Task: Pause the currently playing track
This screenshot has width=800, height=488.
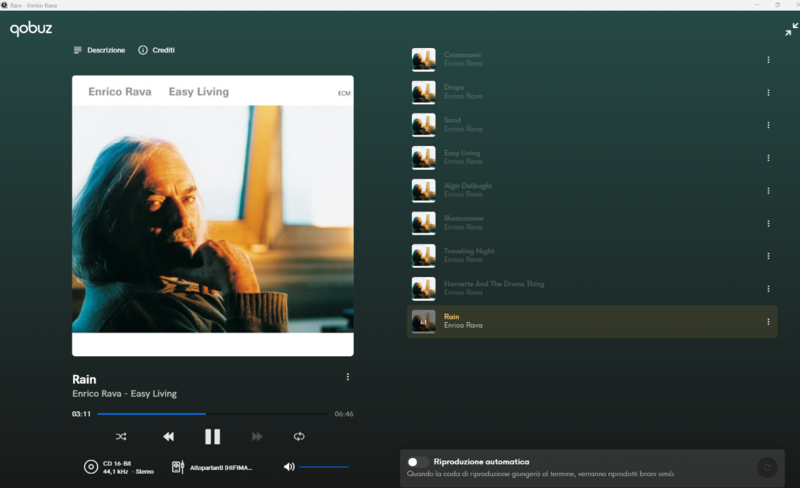Action: 212,437
